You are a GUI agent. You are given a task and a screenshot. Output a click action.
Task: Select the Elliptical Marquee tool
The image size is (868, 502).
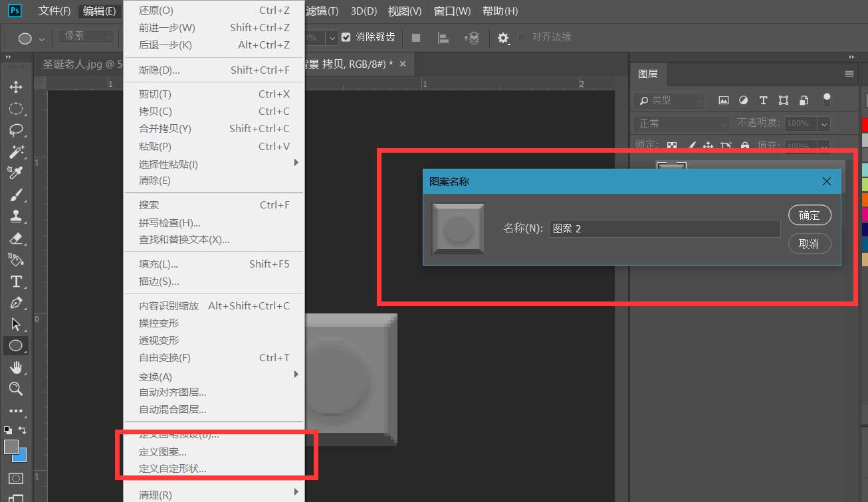(16, 109)
